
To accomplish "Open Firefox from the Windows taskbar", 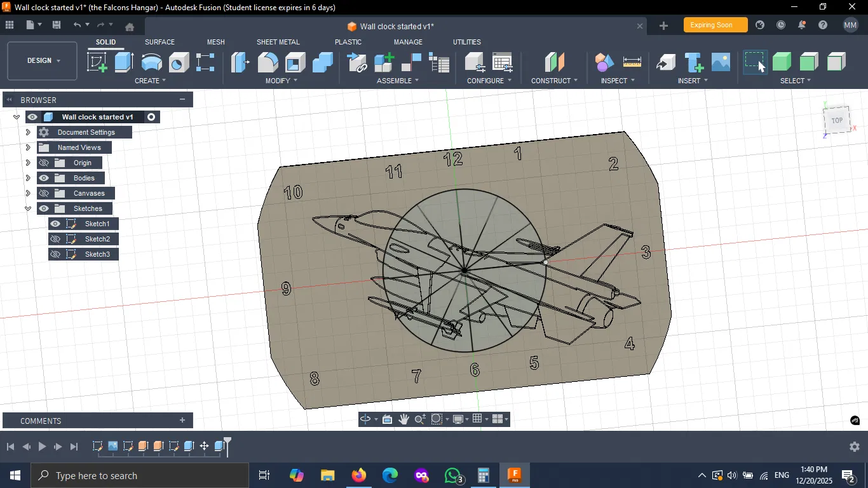I will (359, 475).
